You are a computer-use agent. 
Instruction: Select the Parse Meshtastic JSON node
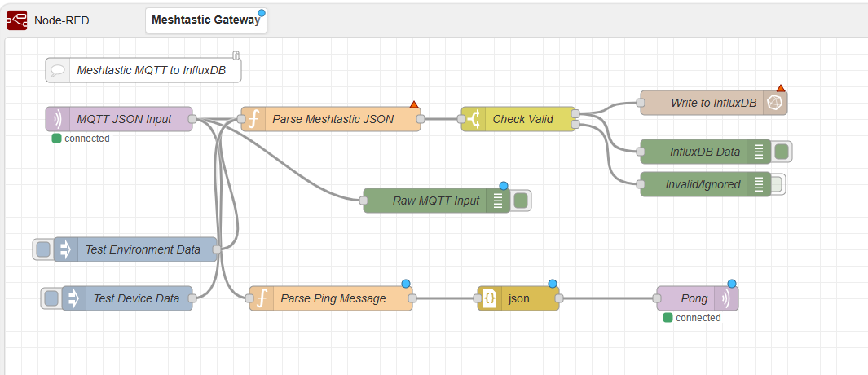(330, 119)
